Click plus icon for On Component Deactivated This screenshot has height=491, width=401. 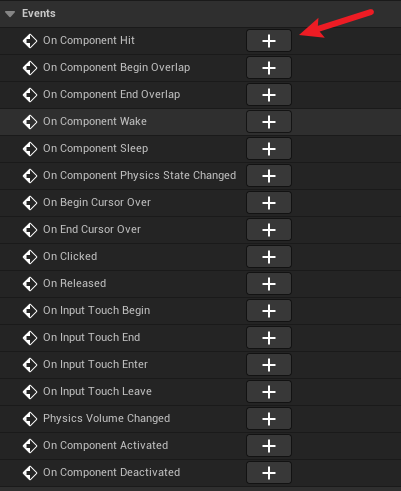coord(269,473)
